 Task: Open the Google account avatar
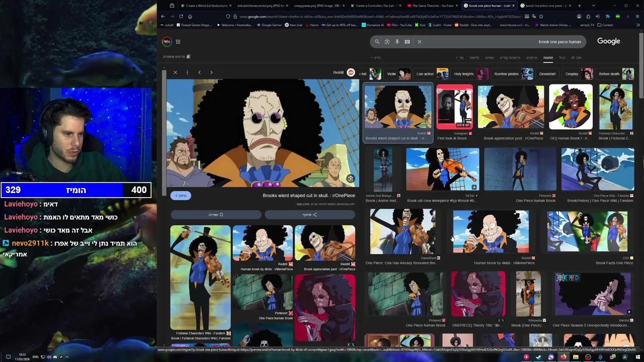coord(167,42)
